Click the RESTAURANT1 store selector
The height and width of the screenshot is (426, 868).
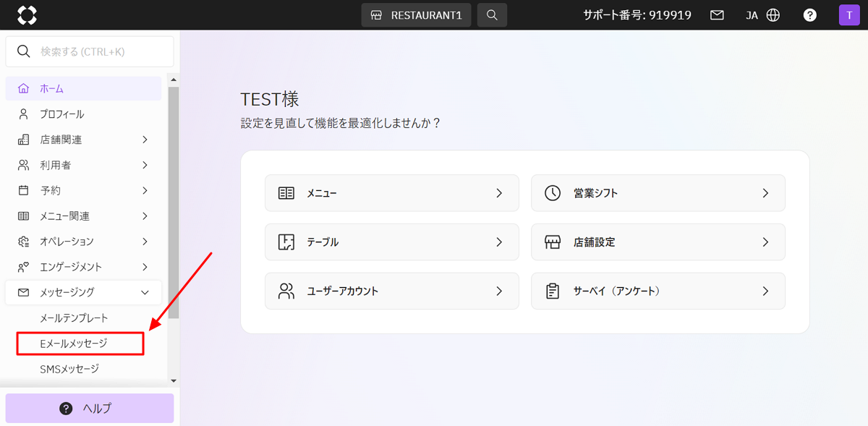416,15
